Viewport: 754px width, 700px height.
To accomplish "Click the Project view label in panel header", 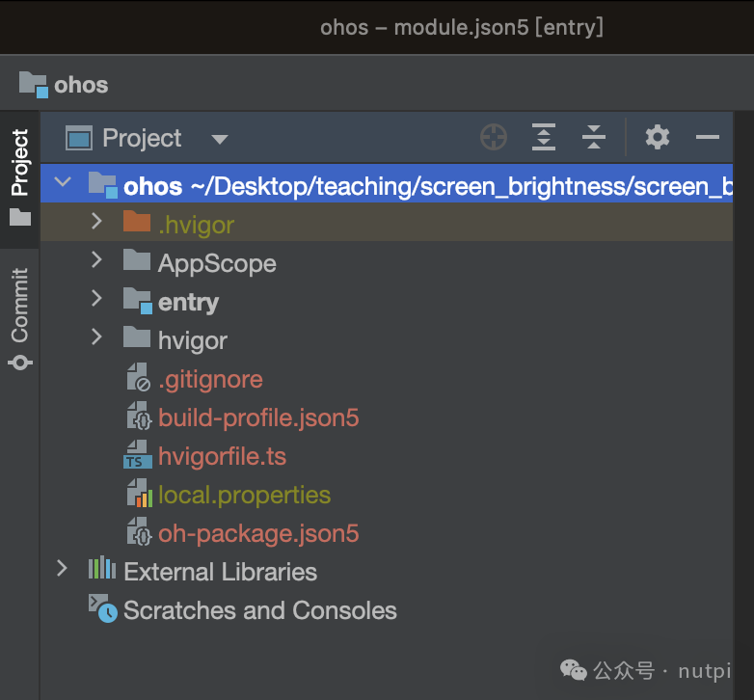I will coord(142,139).
